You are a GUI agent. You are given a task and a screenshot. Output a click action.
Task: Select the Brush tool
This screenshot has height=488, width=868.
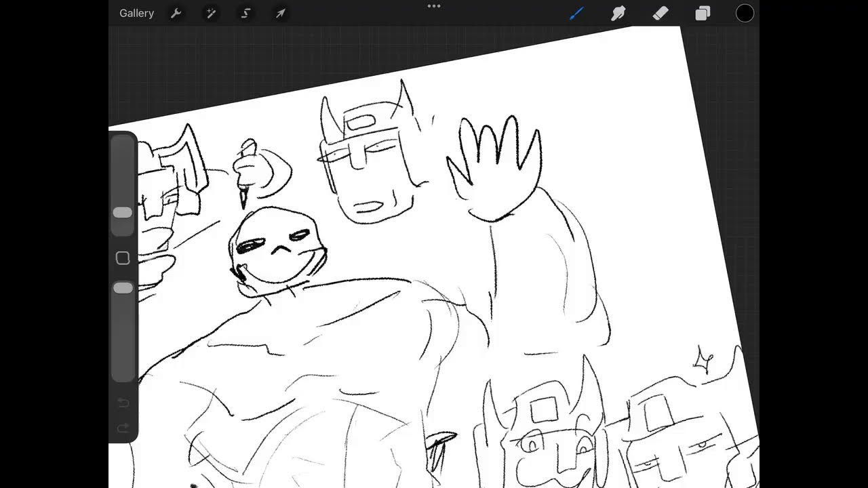pos(576,14)
